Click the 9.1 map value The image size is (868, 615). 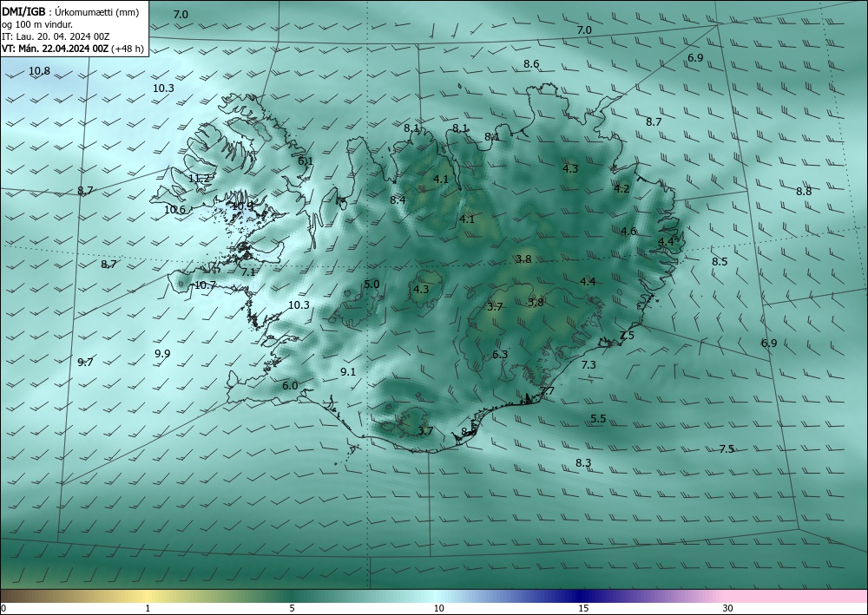click(x=348, y=371)
